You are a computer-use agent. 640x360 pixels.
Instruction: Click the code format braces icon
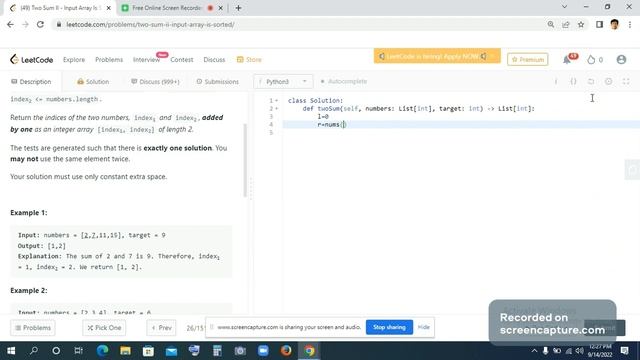tap(573, 82)
